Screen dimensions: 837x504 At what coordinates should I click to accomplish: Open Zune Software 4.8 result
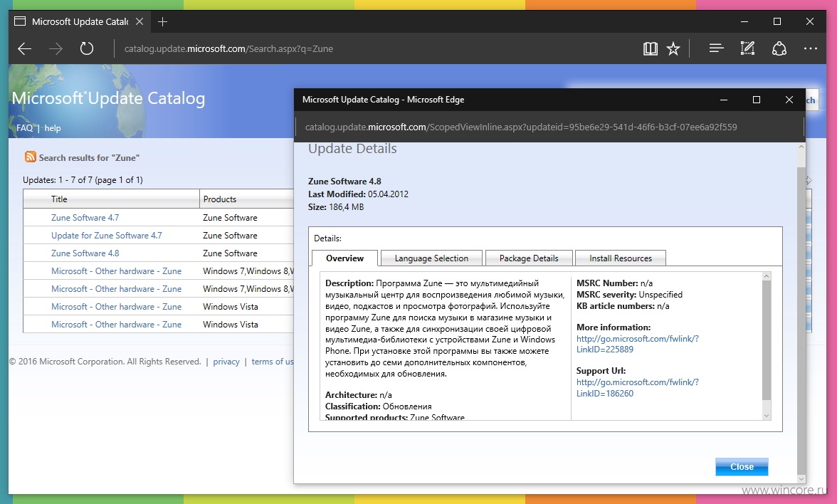pyautogui.click(x=85, y=253)
